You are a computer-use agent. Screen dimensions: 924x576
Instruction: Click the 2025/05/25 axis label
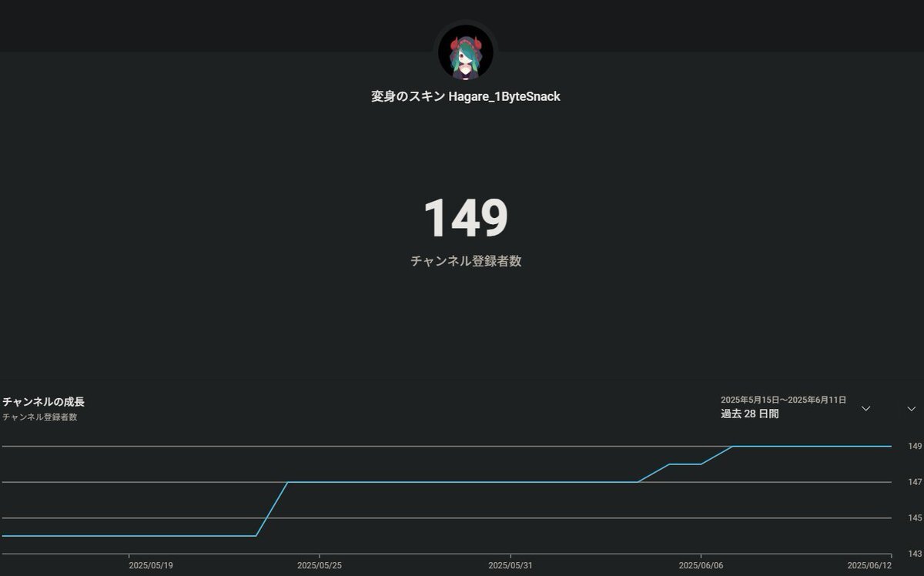click(320, 565)
